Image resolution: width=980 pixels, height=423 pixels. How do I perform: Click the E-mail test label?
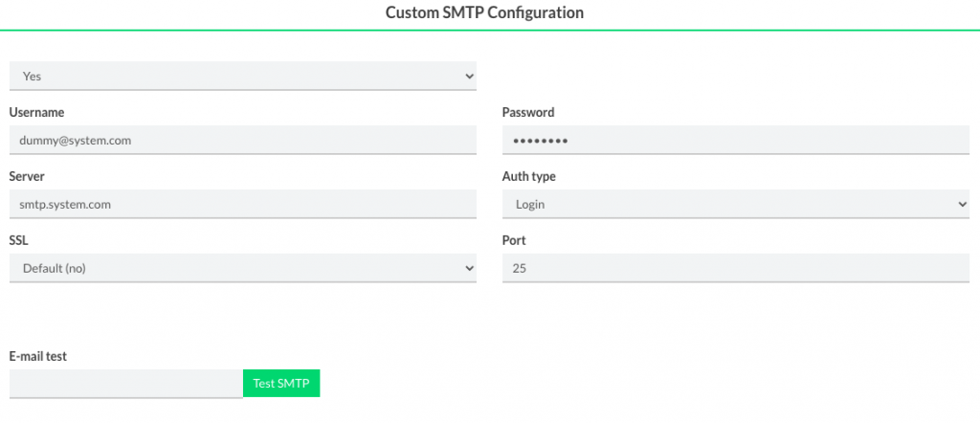coord(38,356)
